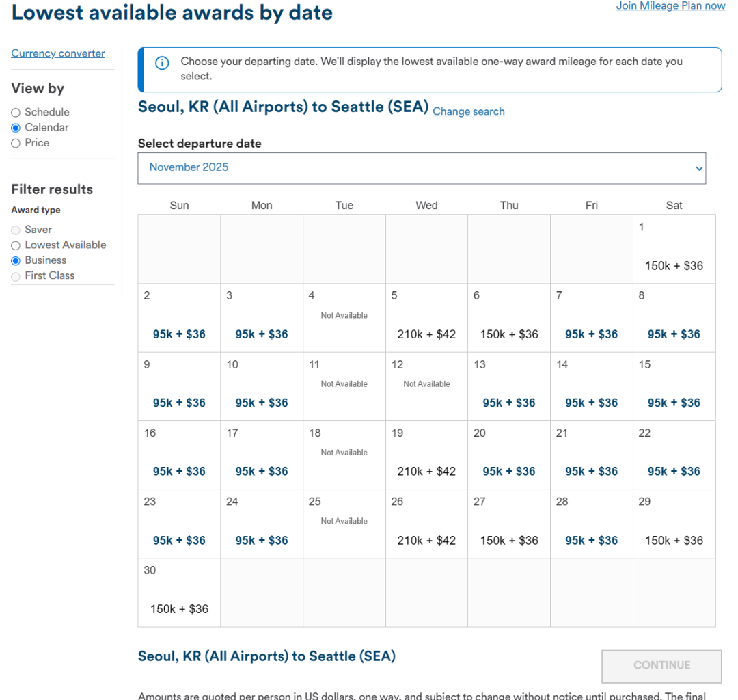738x700 pixels.
Task: Select November 5 fare of 210k + $42
Action: (x=426, y=334)
